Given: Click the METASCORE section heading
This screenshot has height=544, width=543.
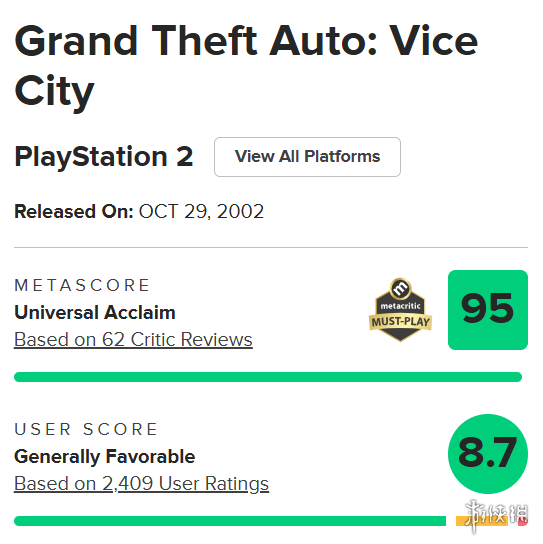Looking at the screenshot, I should point(82,285).
